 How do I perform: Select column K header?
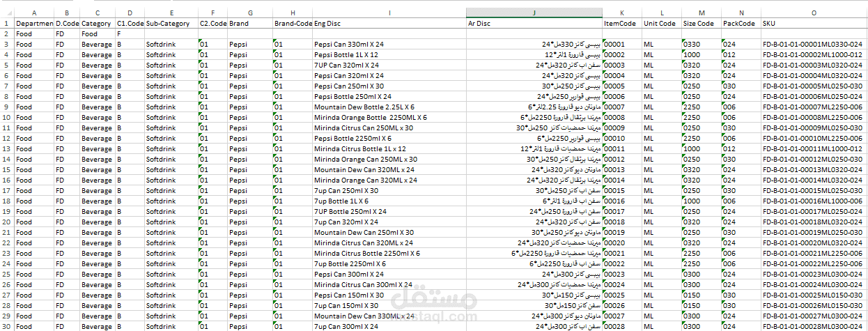[621, 13]
